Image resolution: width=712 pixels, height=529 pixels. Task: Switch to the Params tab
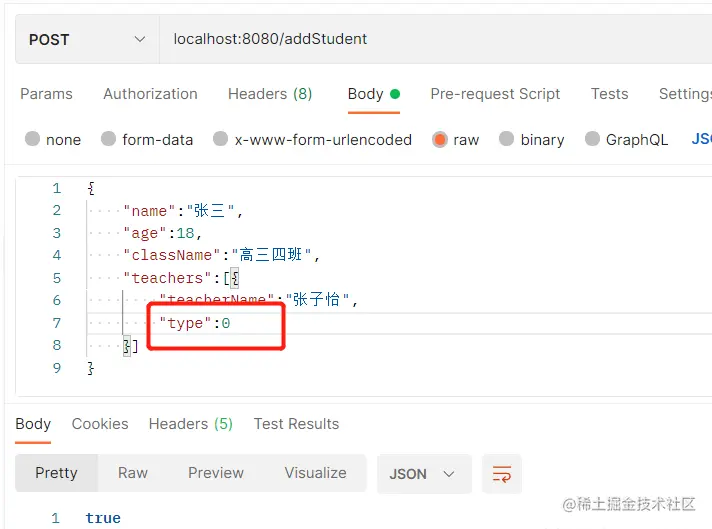pos(46,94)
